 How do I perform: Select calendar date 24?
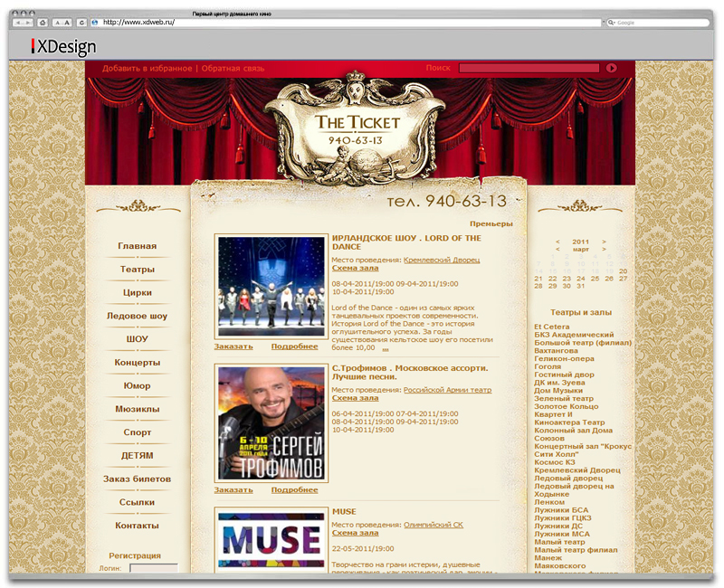click(581, 279)
